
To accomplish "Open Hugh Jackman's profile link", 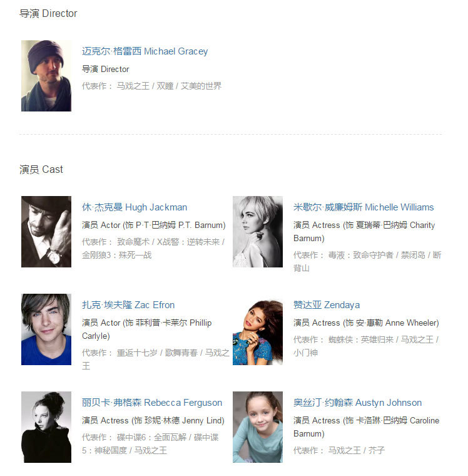I will 135,207.
